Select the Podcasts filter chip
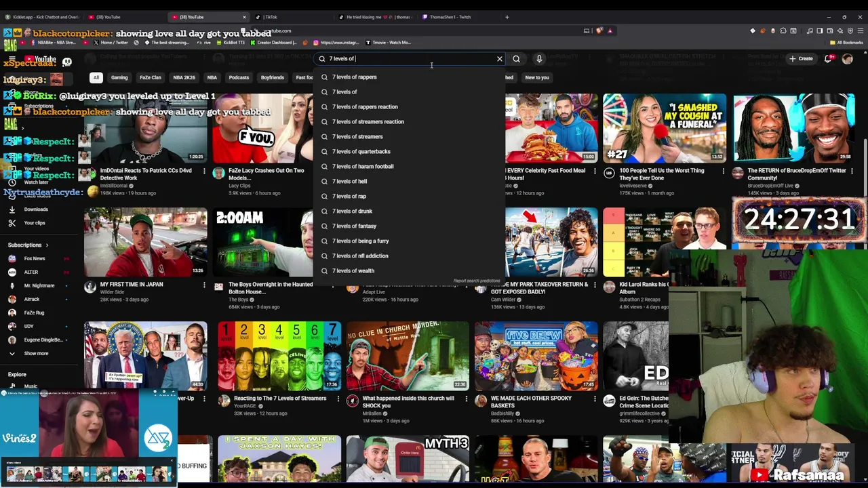This screenshot has width=868, height=488. click(x=239, y=77)
